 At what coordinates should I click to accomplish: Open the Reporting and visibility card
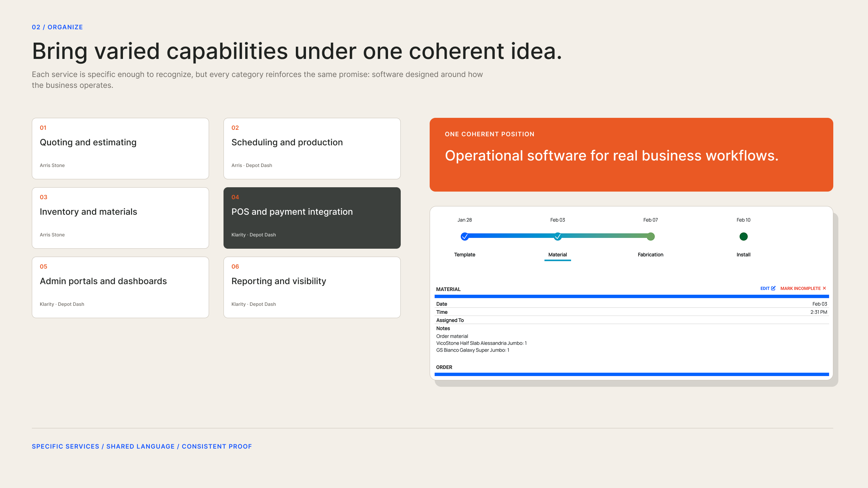(x=312, y=287)
